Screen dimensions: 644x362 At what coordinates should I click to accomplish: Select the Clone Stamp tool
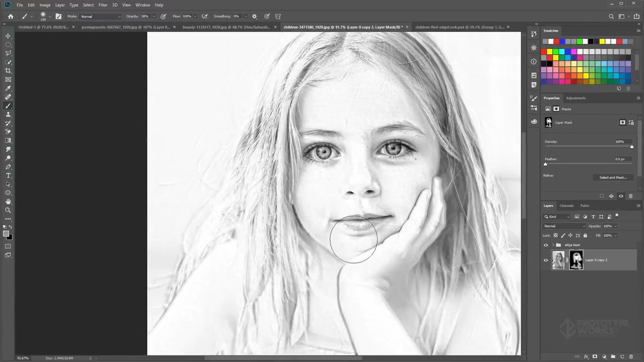(x=8, y=115)
